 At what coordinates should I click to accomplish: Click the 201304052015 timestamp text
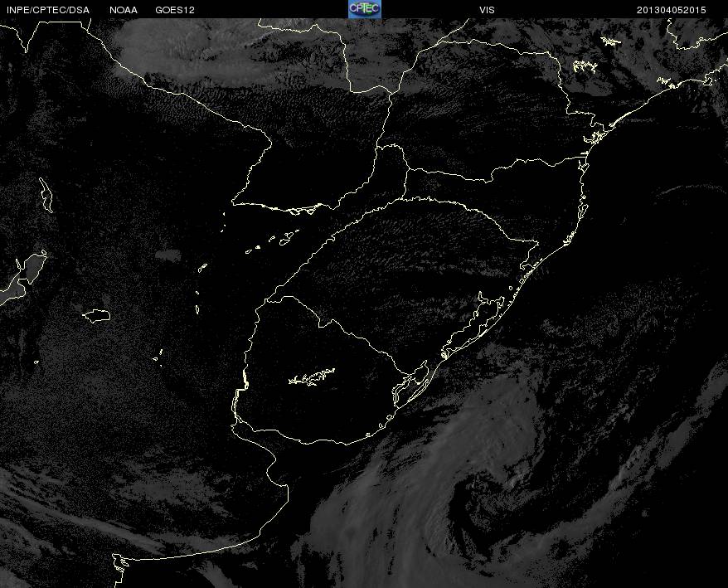(x=672, y=10)
